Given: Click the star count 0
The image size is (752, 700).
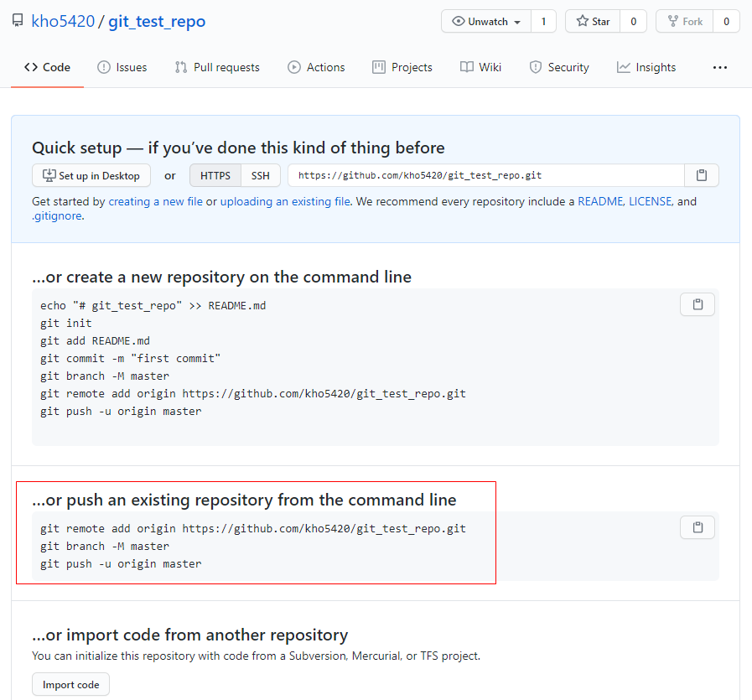Looking at the screenshot, I should click(633, 22).
